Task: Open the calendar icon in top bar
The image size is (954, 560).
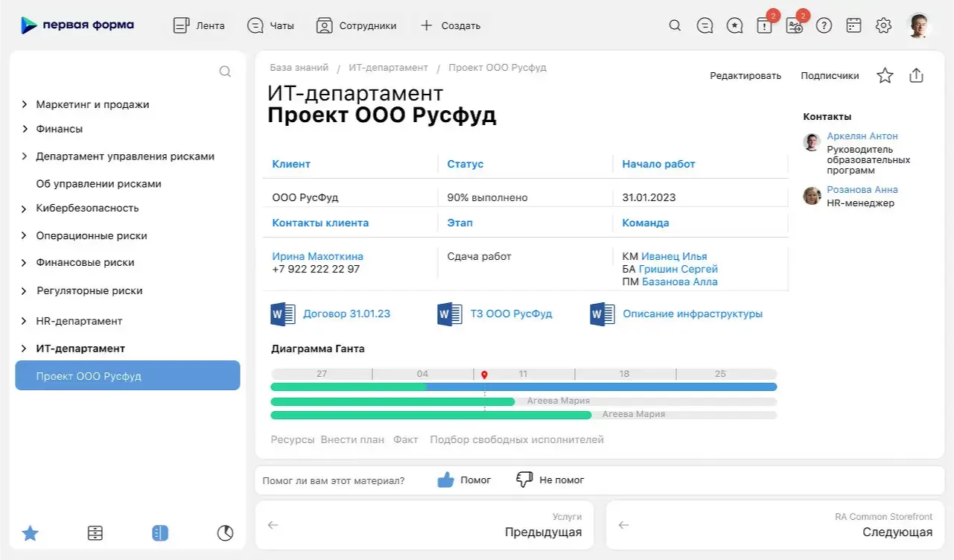Action: point(853,25)
